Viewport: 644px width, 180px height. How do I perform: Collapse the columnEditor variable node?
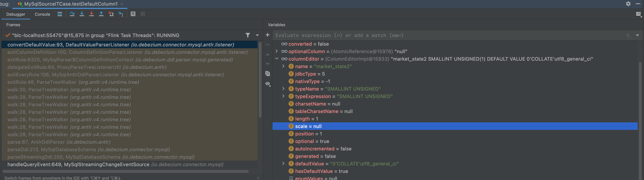pyautogui.click(x=277, y=59)
